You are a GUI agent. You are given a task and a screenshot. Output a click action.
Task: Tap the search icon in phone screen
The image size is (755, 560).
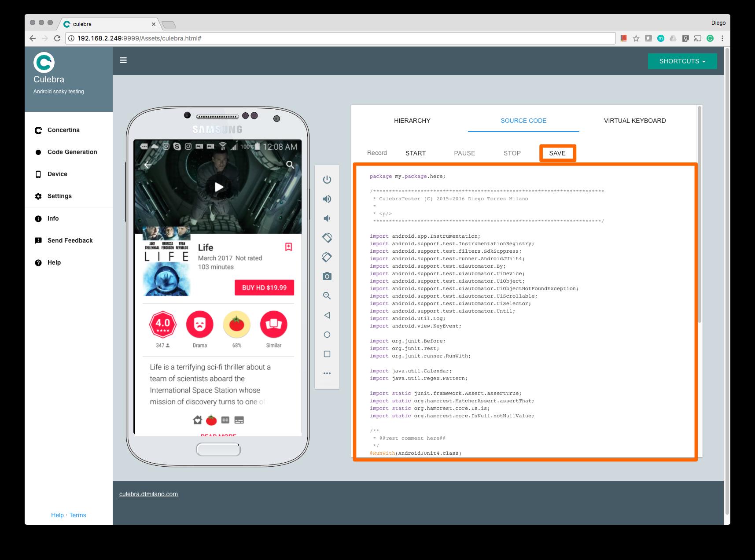(x=290, y=165)
